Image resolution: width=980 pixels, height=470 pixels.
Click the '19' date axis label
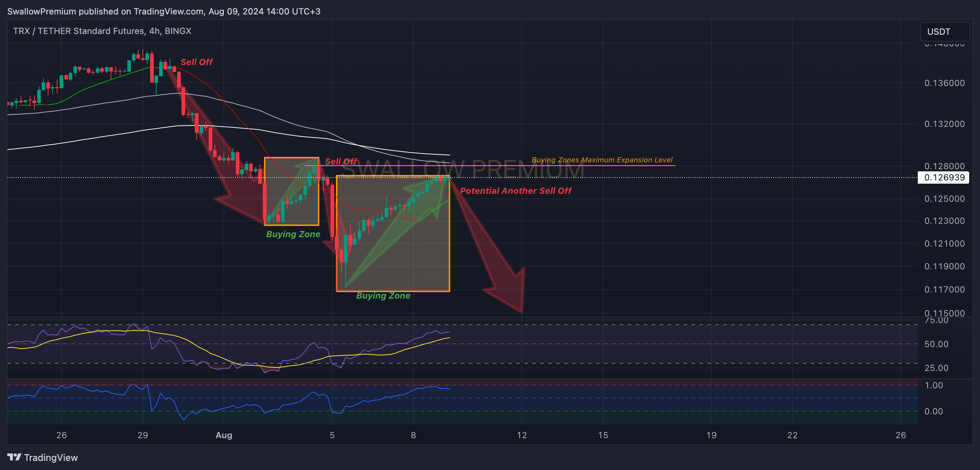[711, 435]
